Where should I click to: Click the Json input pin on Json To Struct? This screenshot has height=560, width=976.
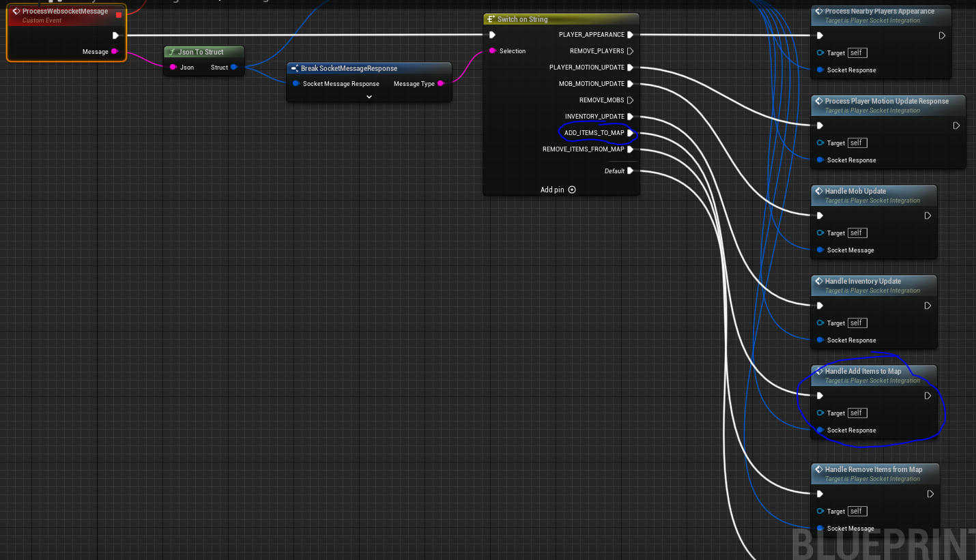coord(173,67)
